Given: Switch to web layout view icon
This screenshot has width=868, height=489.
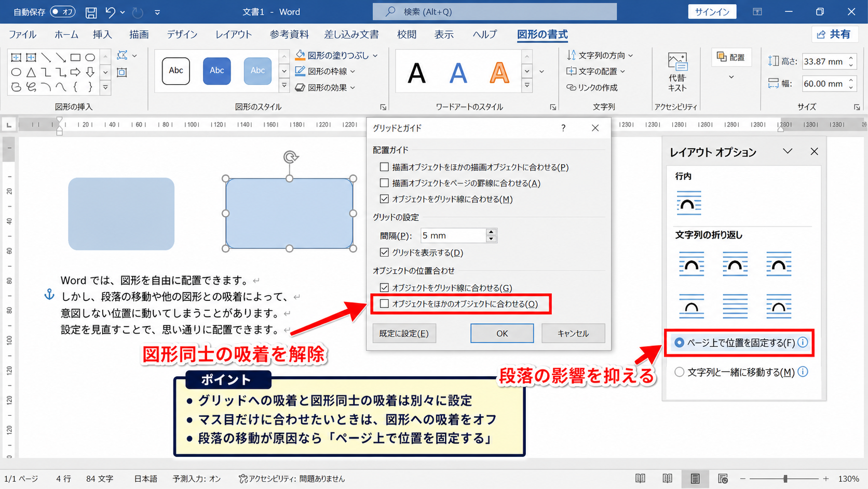Looking at the screenshot, I should coord(722,479).
